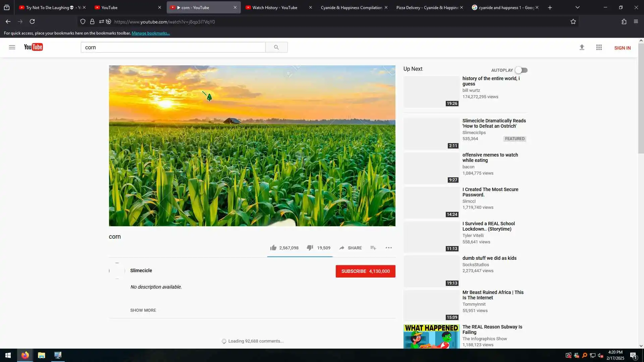Open the hamburger guide menu
Viewport: 644px width, 362px height.
tap(12, 47)
